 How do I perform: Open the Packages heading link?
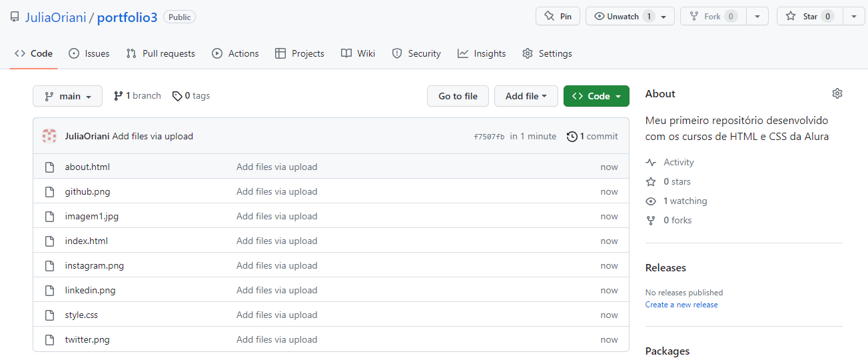667,351
